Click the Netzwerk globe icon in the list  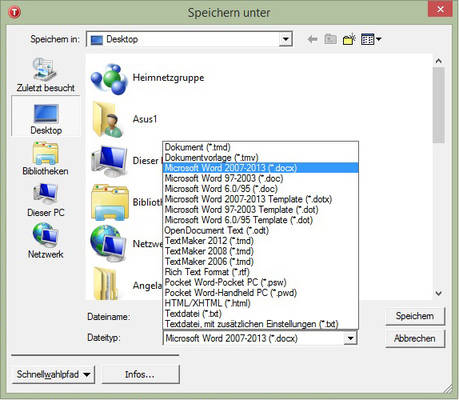(109, 244)
